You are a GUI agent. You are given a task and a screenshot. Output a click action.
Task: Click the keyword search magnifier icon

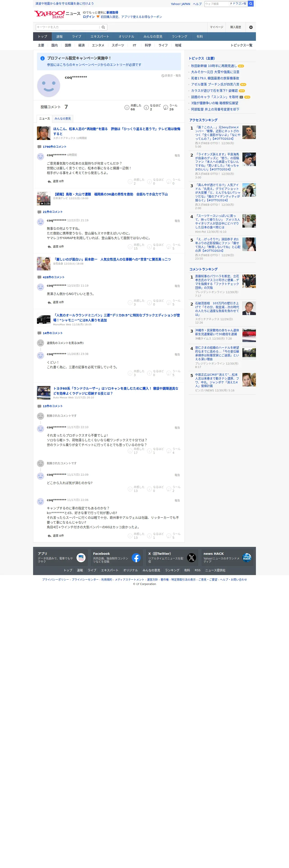[x=103, y=27]
